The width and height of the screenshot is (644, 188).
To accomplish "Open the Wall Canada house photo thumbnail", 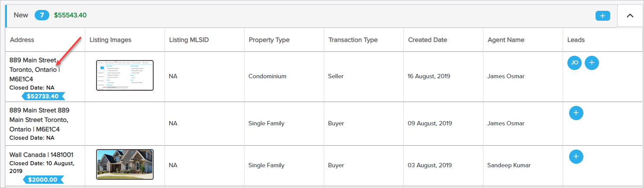I will [x=125, y=164].
